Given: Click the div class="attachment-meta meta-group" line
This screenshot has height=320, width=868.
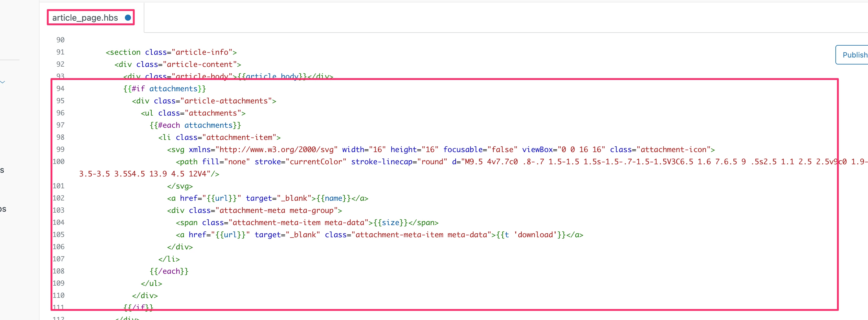Looking at the screenshot, I should (x=254, y=210).
